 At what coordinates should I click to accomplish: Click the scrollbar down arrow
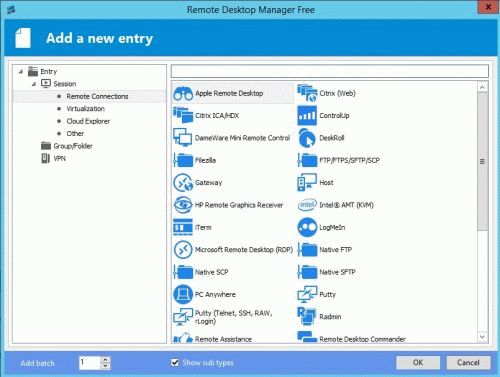(x=482, y=337)
